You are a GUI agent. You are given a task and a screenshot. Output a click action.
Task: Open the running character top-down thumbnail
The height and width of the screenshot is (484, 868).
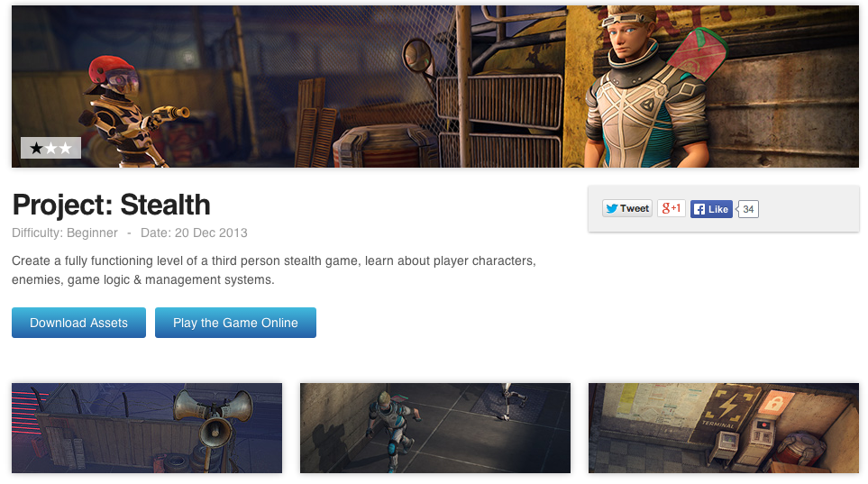coord(435,428)
